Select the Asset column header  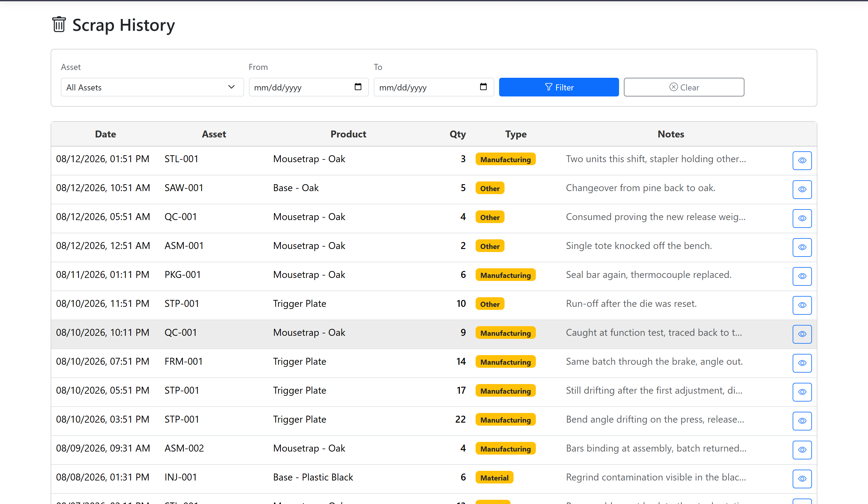pos(214,134)
